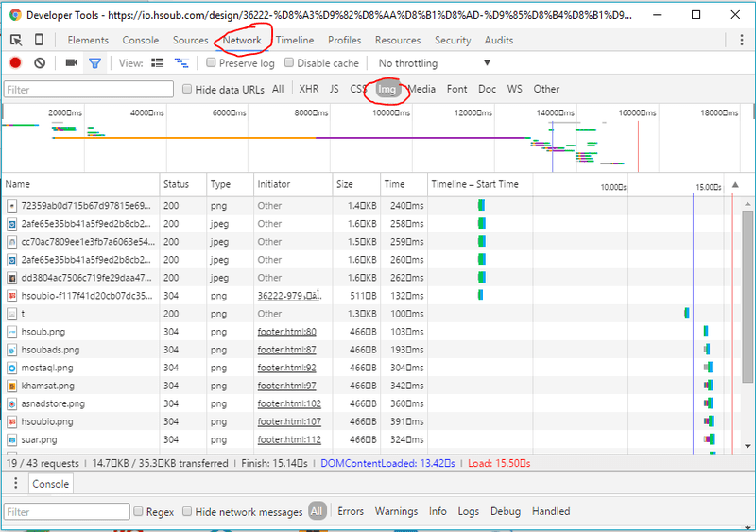This screenshot has height=532, width=756.
Task: Open initiator link footer.html:80
Action: 287,332
